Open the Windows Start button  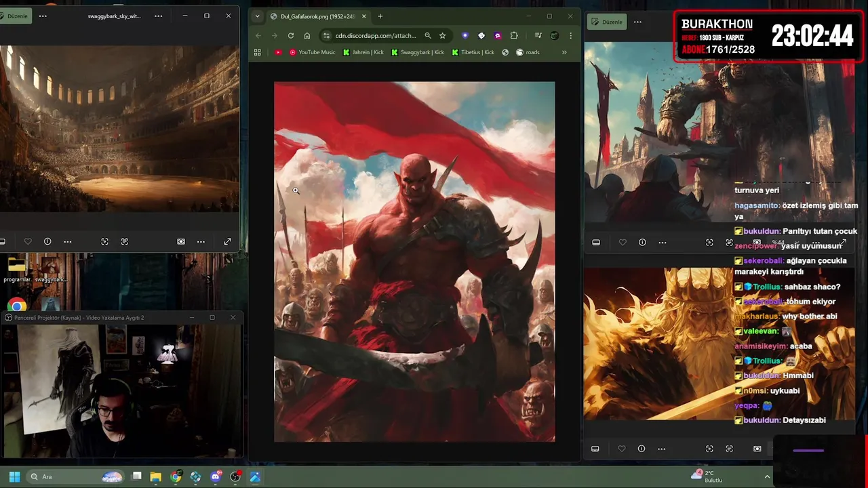point(14,476)
